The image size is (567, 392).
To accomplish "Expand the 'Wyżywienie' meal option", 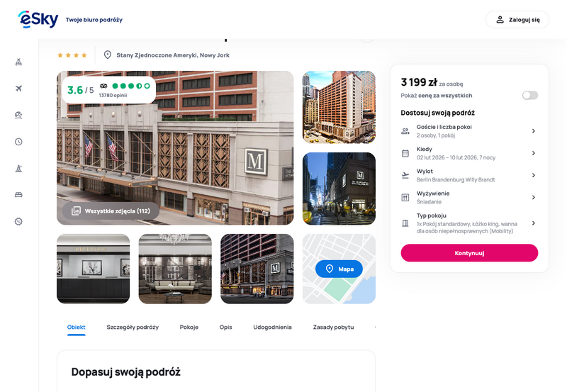I will coord(468,197).
